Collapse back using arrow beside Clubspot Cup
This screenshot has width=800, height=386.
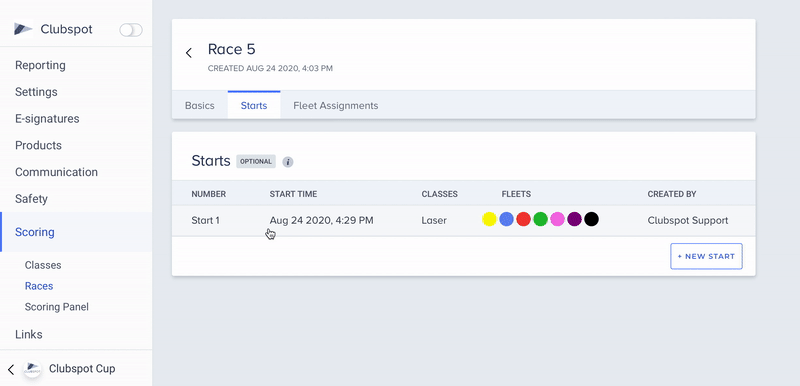tap(11, 369)
